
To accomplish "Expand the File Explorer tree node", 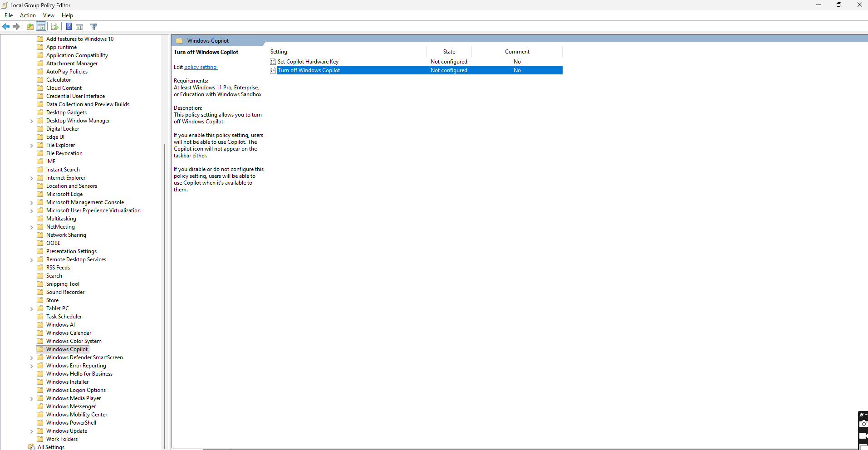I will (31, 146).
